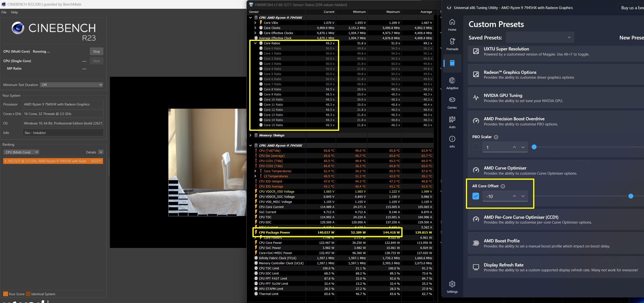Uncheck the All Core Offset checkbox
The height and width of the screenshot is (303, 644).
475,196
